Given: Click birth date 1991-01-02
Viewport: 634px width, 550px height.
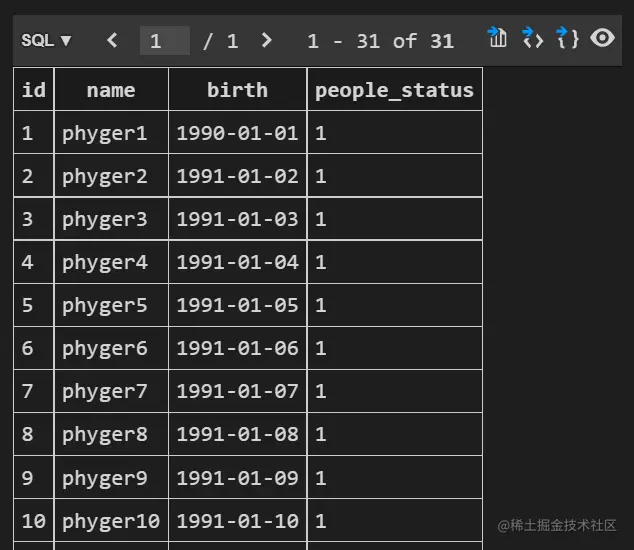Looking at the screenshot, I should tap(237, 176).
